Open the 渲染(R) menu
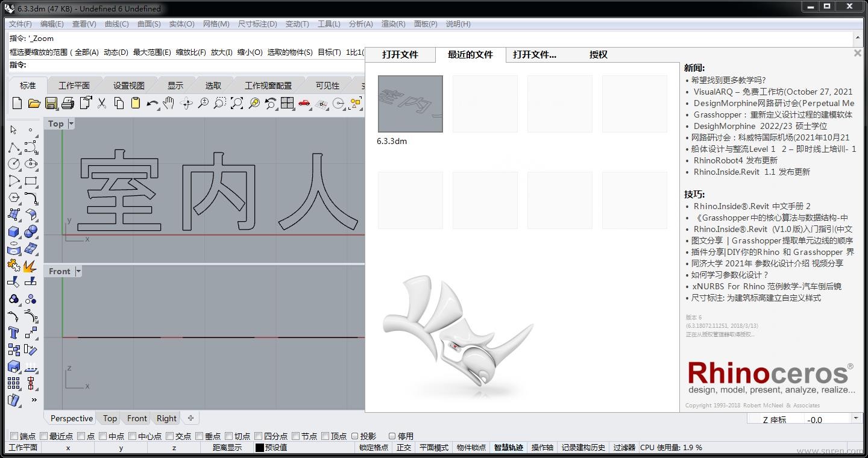Screen dimensions: 868x458 pos(393,24)
